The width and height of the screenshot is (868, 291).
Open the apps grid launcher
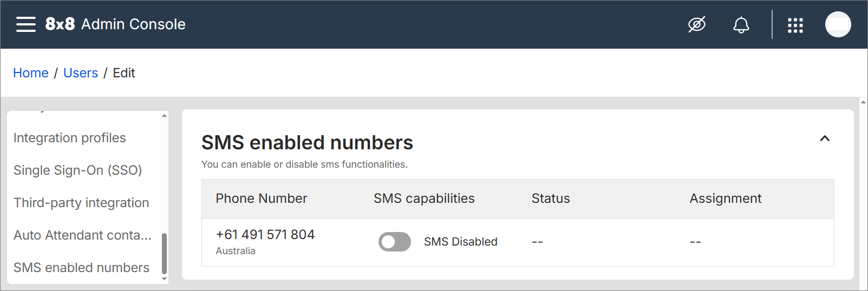tap(795, 25)
